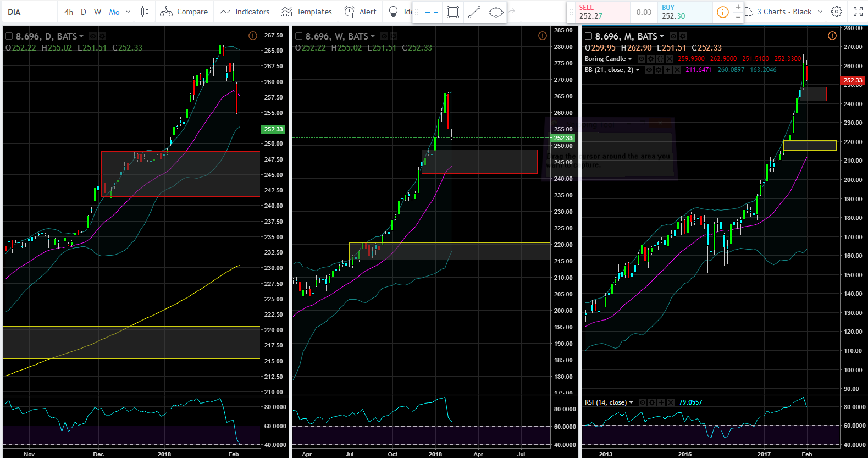Screen dimensions: 868x458
Task: Click the 252.33 price label on monthly axis
Action: (853, 80)
